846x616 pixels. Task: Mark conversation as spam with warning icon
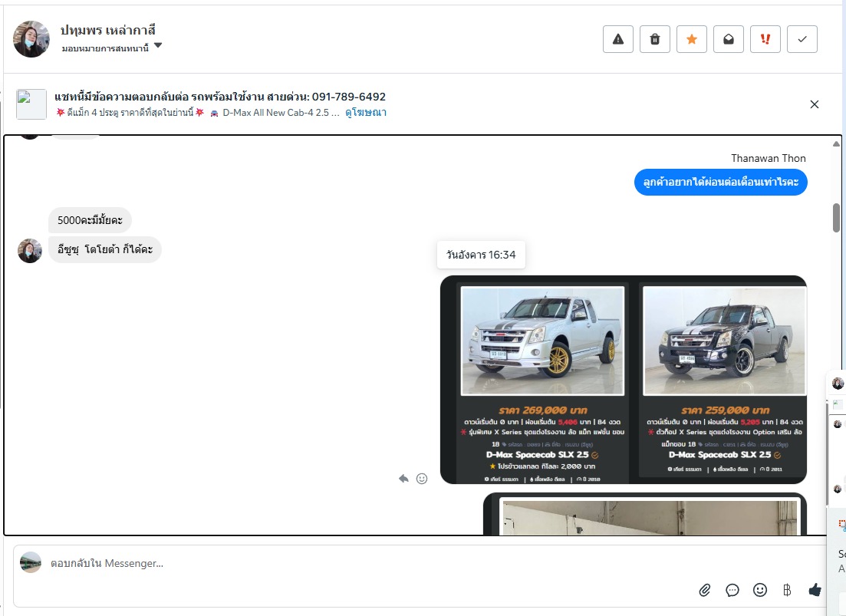click(x=617, y=39)
